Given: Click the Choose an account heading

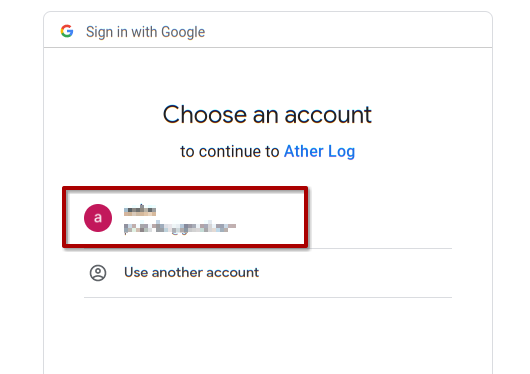Looking at the screenshot, I should pos(267,115).
